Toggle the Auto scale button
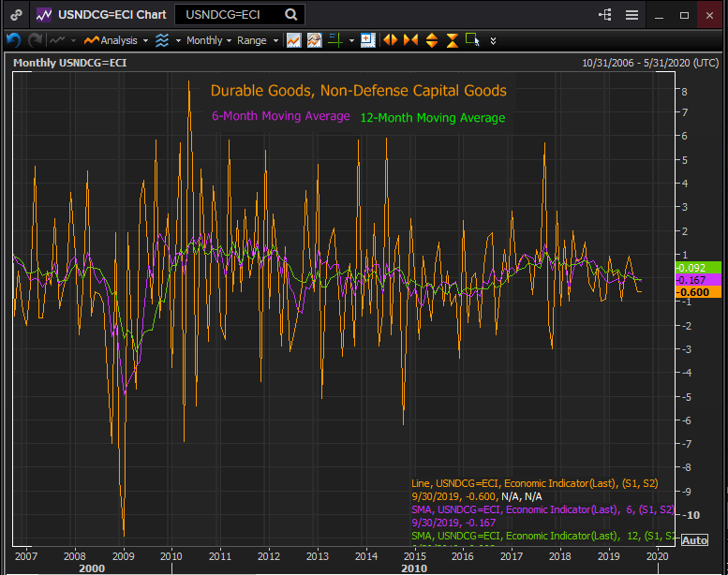 pyautogui.click(x=694, y=540)
